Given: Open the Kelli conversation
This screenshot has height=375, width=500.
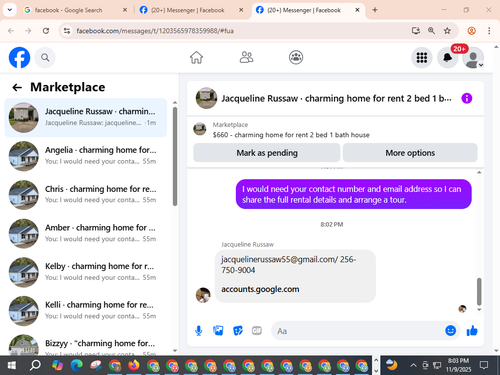Looking at the screenshot, I should pyautogui.click(x=86, y=311).
